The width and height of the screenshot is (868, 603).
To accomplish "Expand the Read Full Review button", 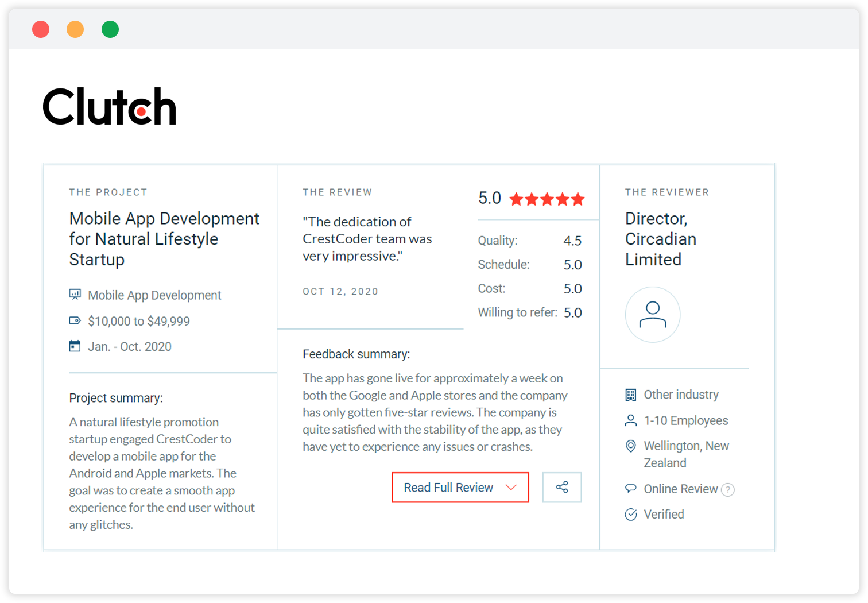I will coord(448,488).
